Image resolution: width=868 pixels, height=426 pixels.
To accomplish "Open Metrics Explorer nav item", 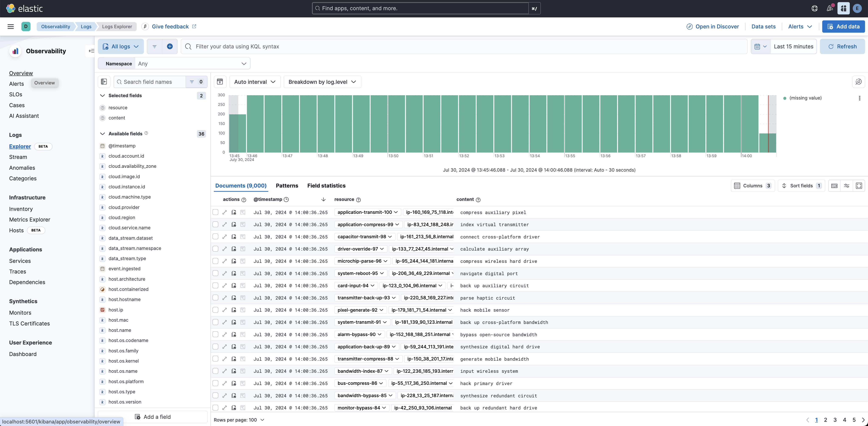I will (30, 220).
